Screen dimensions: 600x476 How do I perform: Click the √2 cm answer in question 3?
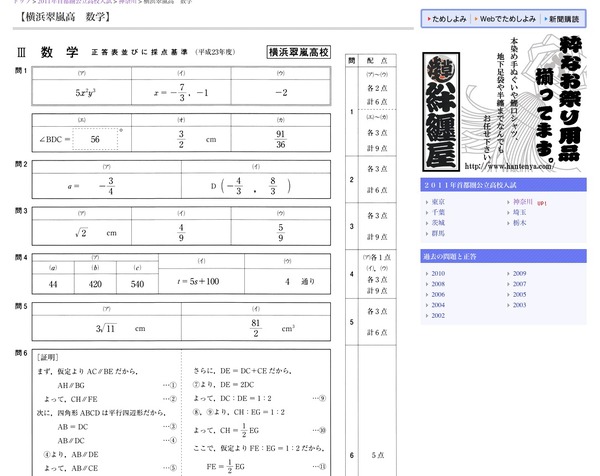96,233
